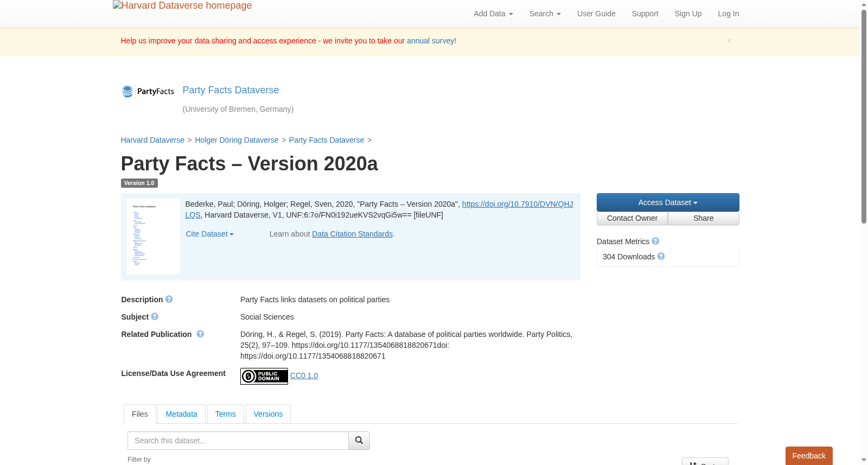Switch to the Metadata tab
Screen dimensions: 868x465
tap(181, 414)
